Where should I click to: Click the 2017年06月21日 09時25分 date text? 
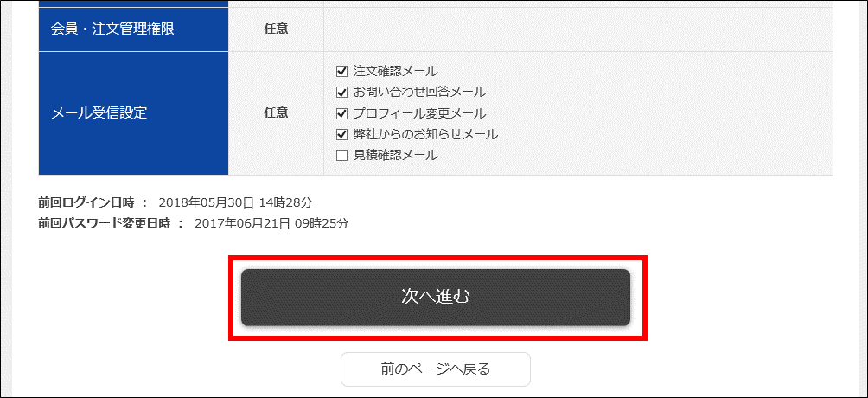[271, 223]
